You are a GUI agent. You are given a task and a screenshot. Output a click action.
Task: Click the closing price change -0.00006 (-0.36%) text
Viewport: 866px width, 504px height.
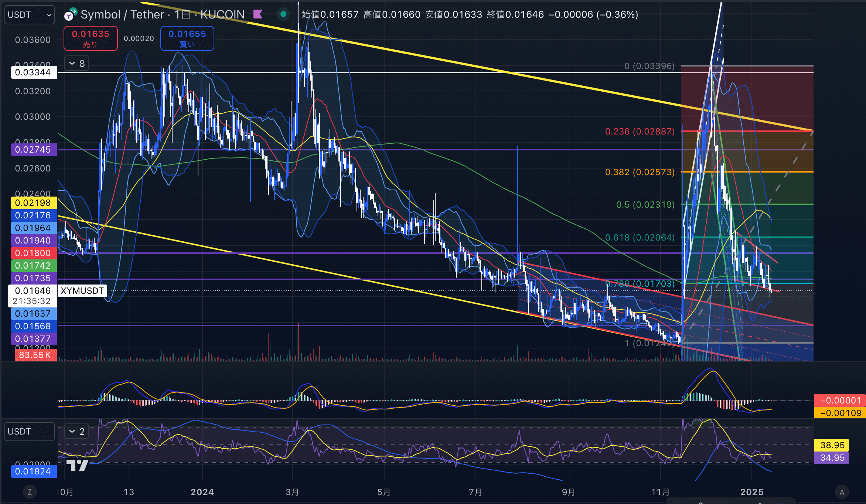(x=593, y=14)
